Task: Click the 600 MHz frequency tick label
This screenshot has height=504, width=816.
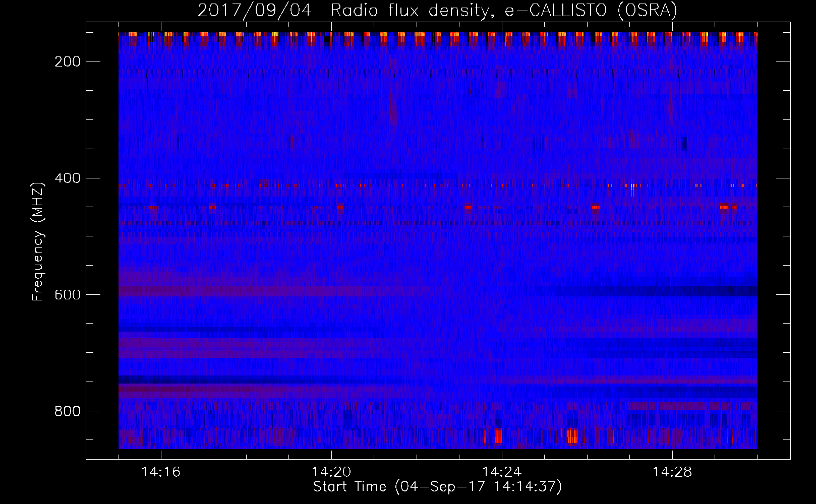Action: coord(68,295)
